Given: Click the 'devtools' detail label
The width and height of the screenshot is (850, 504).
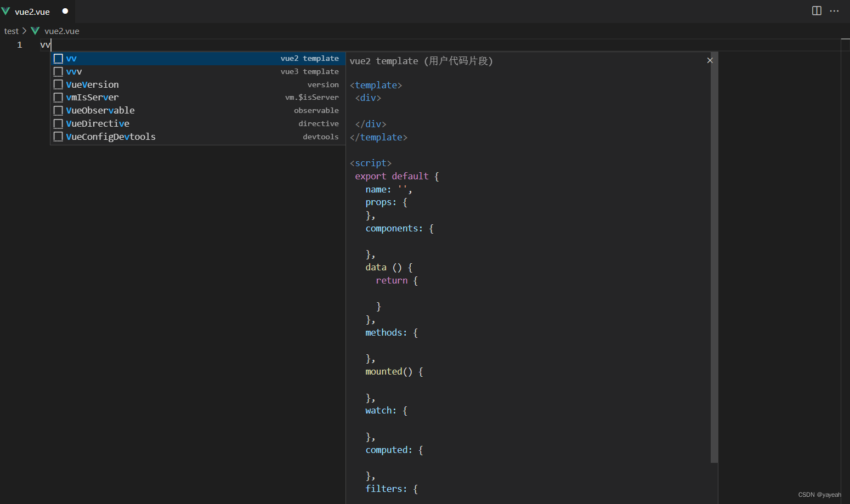Looking at the screenshot, I should click(321, 137).
